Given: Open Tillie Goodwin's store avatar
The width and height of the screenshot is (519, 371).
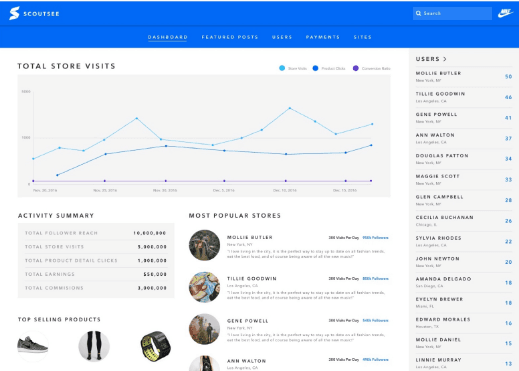Looking at the screenshot, I should click(204, 287).
